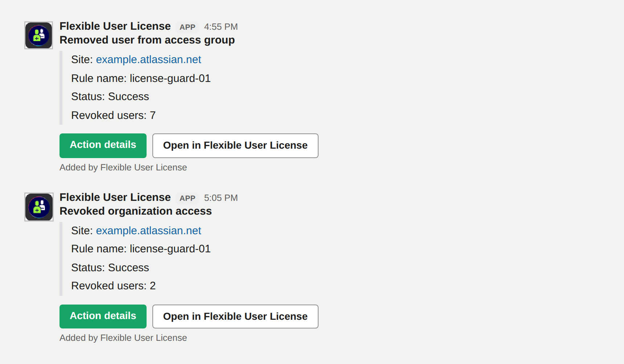Screen dimensions: 624x364
Task: Click Open in Flexible User License, first message
Action: coord(235,145)
